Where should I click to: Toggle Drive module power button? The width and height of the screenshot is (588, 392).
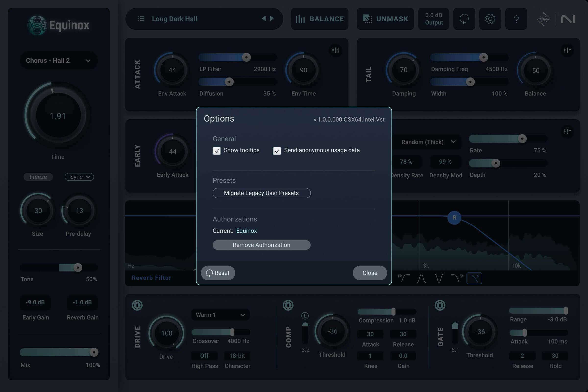tap(137, 305)
